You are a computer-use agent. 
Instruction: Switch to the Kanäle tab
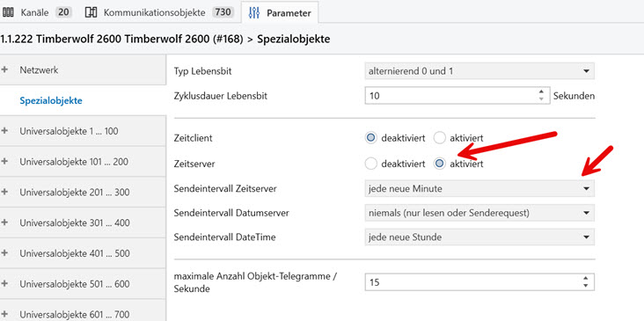click(37, 12)
